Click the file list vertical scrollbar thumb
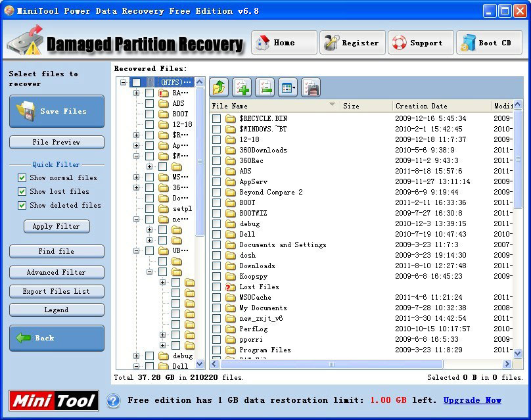 518,159
